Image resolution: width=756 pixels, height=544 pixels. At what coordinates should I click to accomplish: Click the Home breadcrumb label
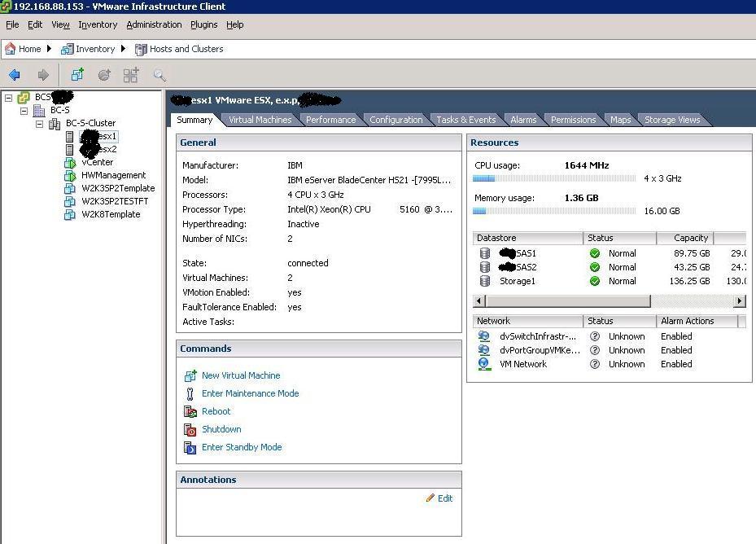point(30,49)
